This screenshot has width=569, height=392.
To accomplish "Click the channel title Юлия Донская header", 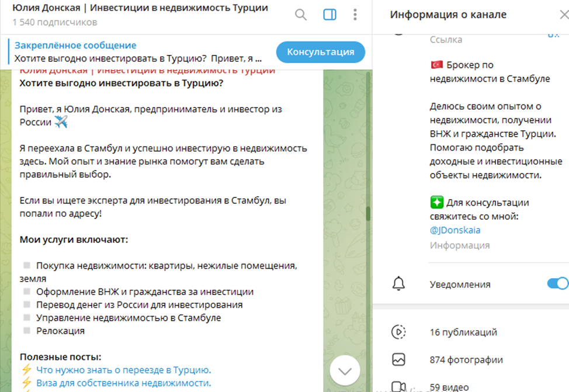I will tap(140, 8).
